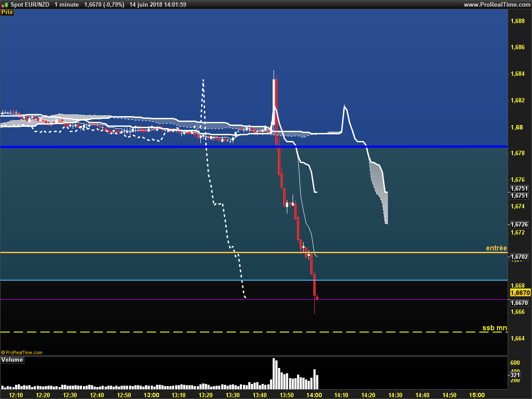532x399 pixels.
Task: Click the 1,672 price axis label
Action: [518, 232]
